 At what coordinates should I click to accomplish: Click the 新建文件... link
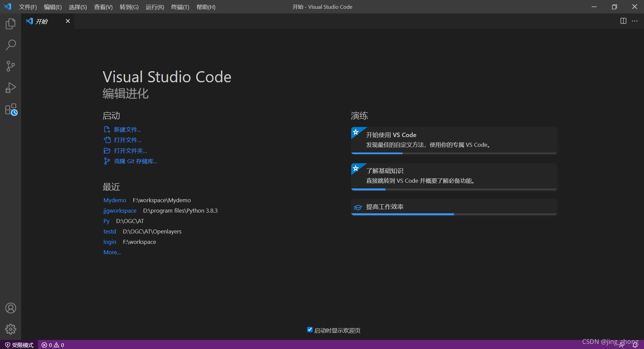(123, 130)
